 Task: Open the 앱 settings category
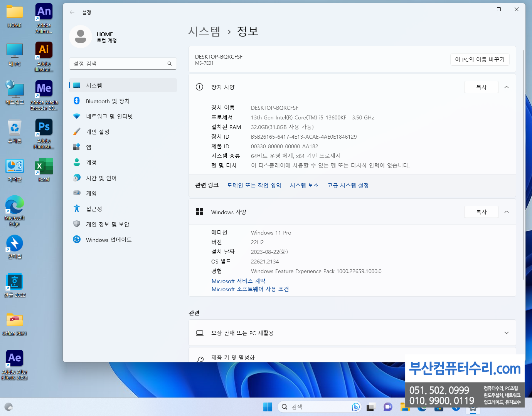pos(123,147)
